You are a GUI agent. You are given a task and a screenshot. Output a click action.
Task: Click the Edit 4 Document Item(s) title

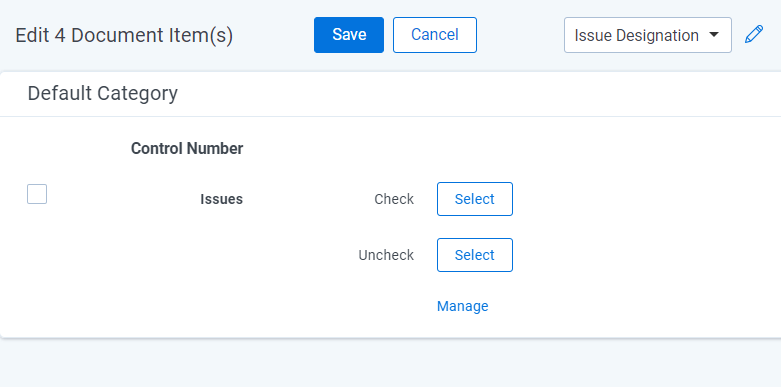pyautogui.click(x=124, y=35)
